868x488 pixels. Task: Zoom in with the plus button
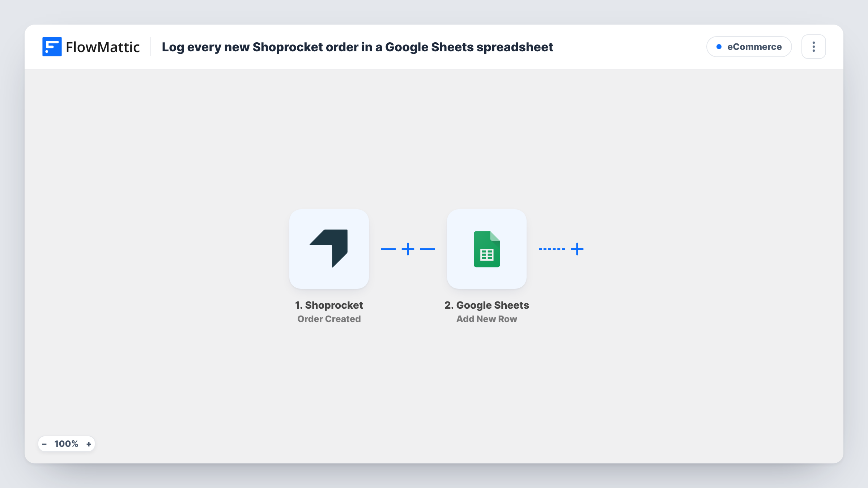pyautogui.click(x=89, y=444)
